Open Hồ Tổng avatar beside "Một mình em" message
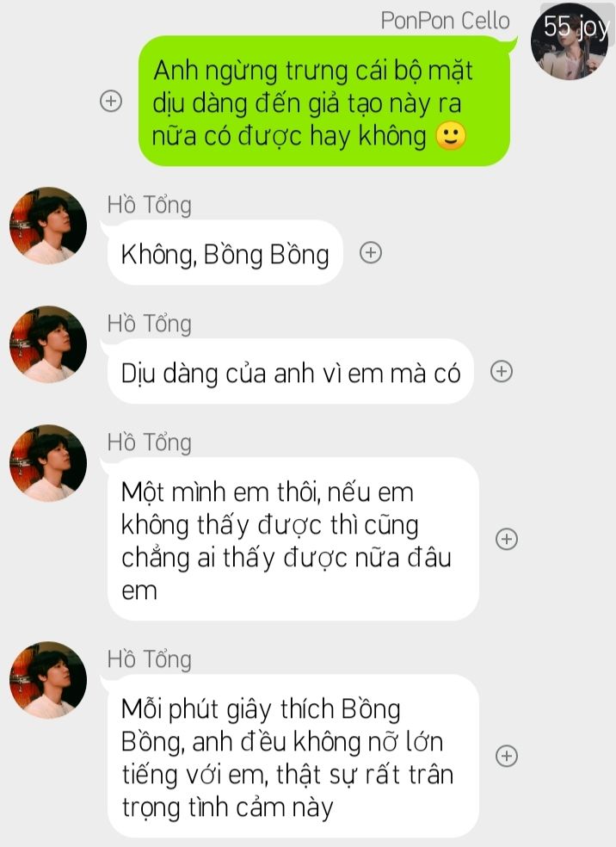Screen dimensions: 616x847 point(48,463)
